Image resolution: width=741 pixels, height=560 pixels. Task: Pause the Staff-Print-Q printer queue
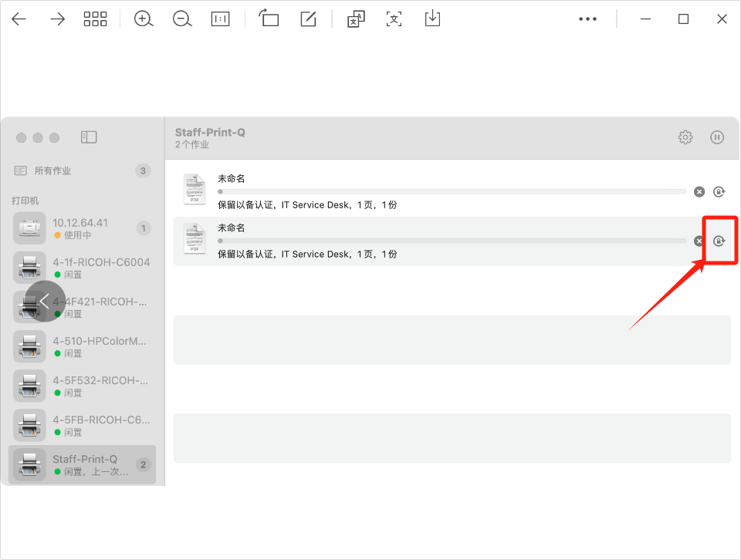(717, 137)
